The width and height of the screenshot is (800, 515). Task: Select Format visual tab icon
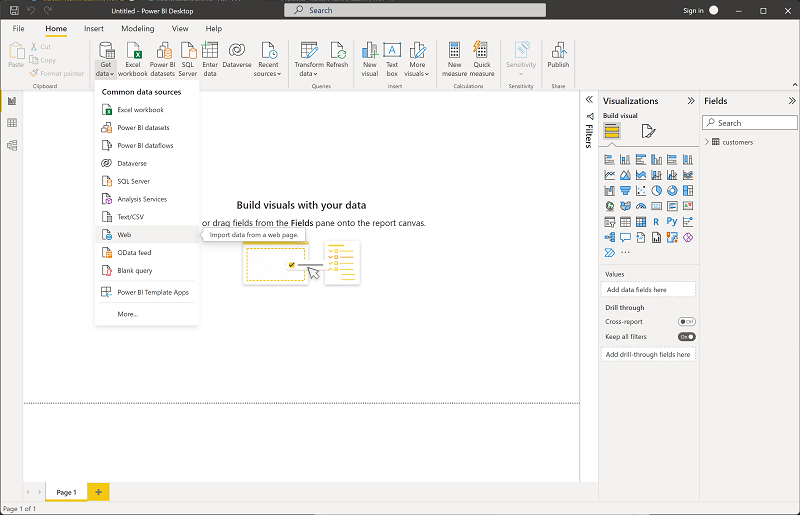click(648, 131)
